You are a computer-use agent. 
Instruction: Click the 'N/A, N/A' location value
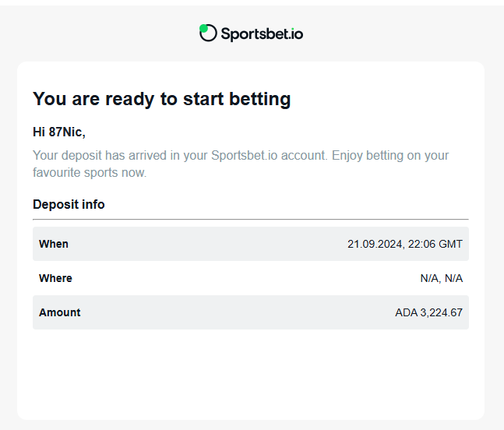click(x=441, y=278)
